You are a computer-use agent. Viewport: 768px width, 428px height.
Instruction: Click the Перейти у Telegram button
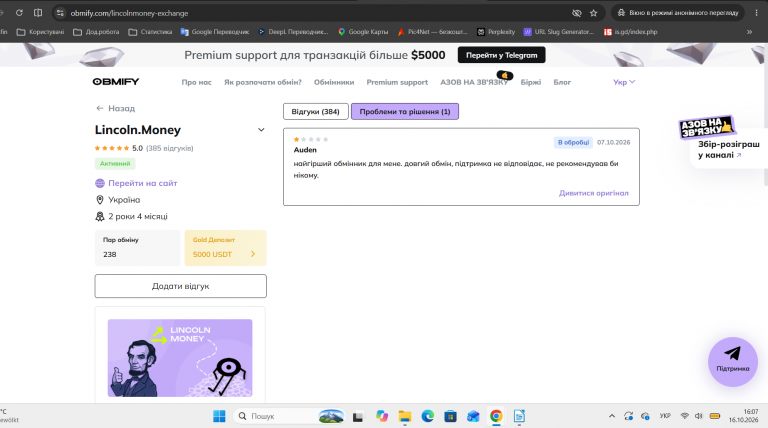coord(502,55)
